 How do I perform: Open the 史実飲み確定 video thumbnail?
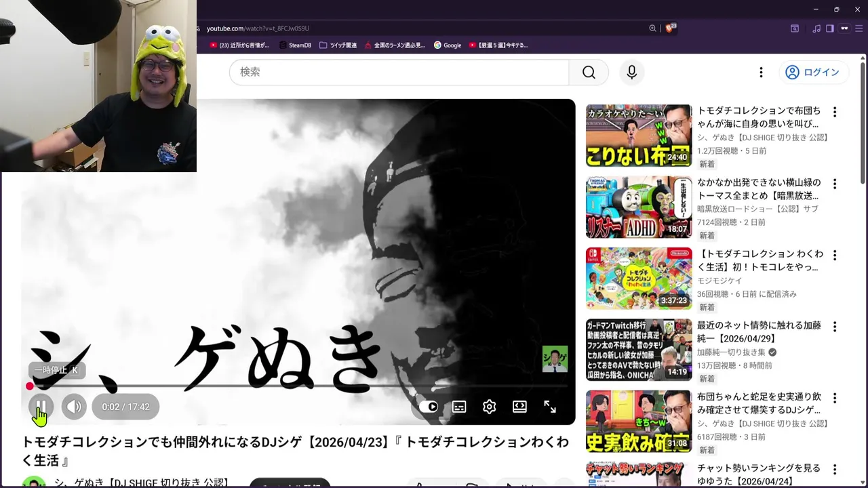pyautogui.click(x=639, y=421)
